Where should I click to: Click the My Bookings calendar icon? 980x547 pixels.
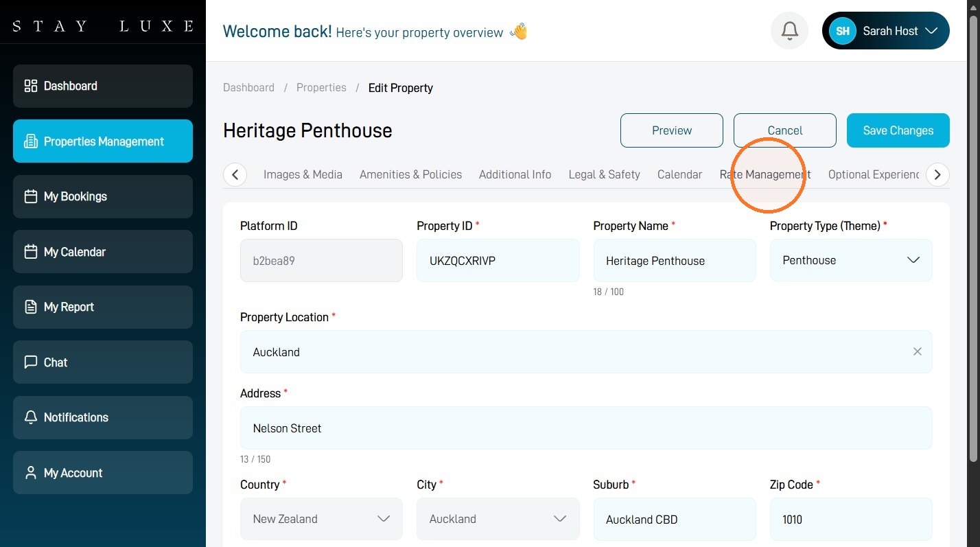coord(31,196)
